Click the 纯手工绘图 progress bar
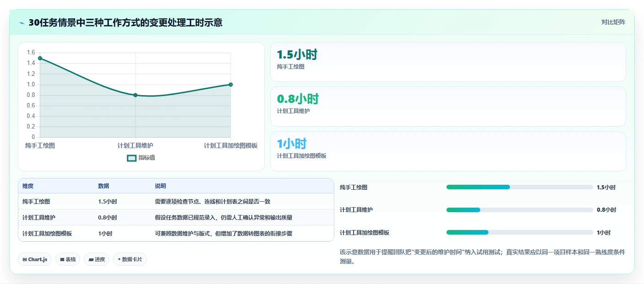The image size is (644, 284). [520, 187]
